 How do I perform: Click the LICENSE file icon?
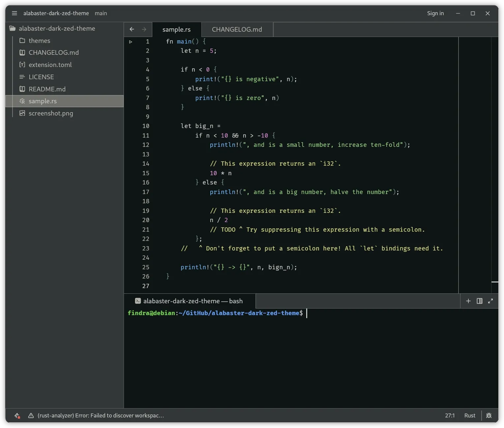[x=22, y=77]
